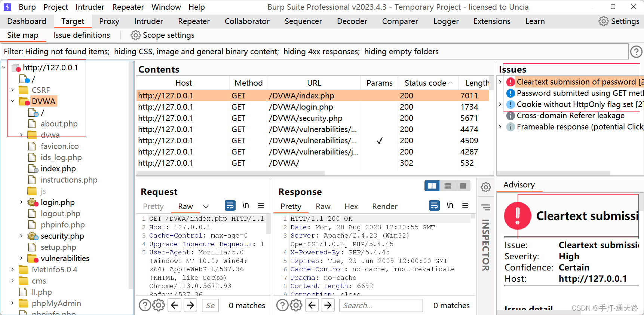Screen dimensions: 644x315
Task: Click the Burp Suite logo icon in title bar
Action: (x=7, y=7)
